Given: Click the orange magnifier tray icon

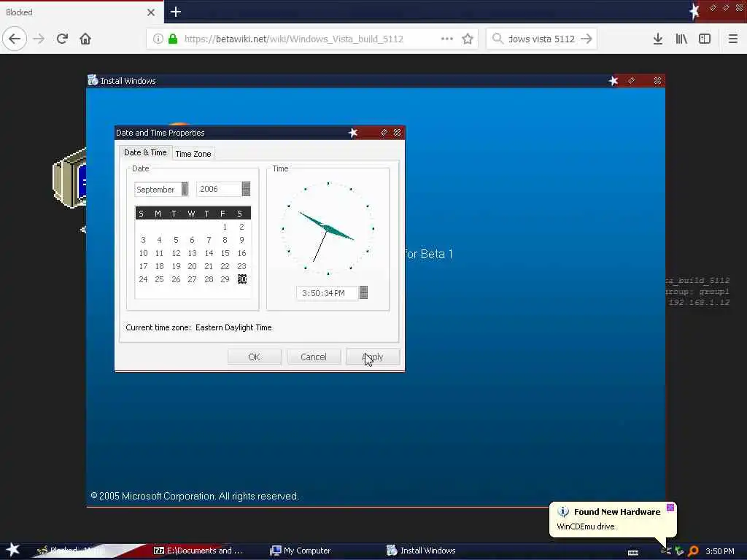Looking at the screenshot, I should pos(694,551).
